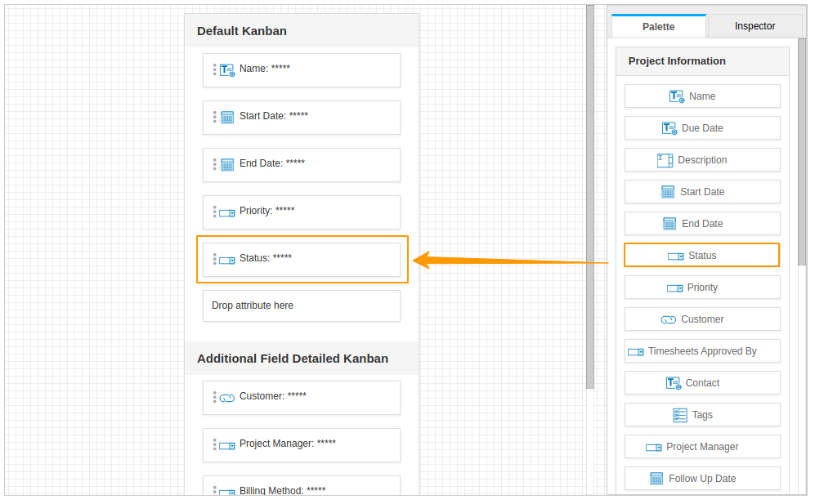The width and height of the screenshot is (815, 504).
Task: Click the text icon beside palette Contact
Action: click(674, 383)
